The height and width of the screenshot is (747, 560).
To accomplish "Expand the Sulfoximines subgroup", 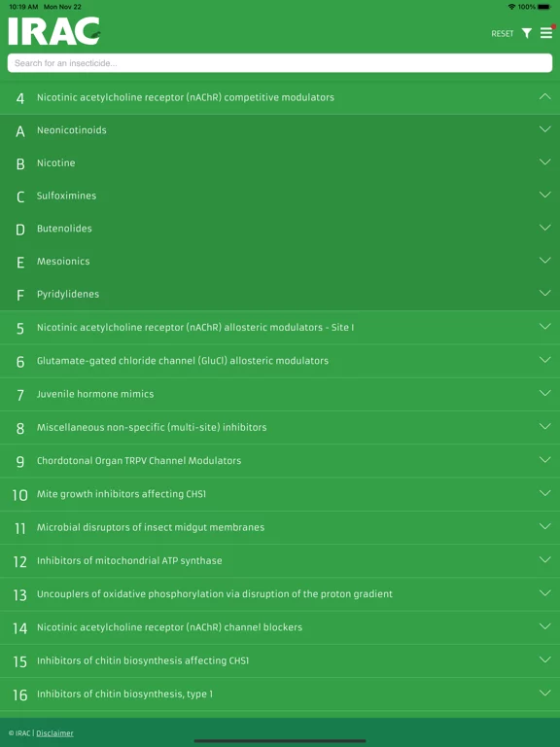I will coord(280,196).
